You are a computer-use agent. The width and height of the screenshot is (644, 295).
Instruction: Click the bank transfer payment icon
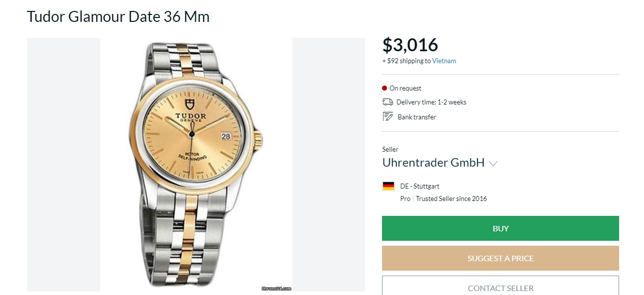(387, 117)
